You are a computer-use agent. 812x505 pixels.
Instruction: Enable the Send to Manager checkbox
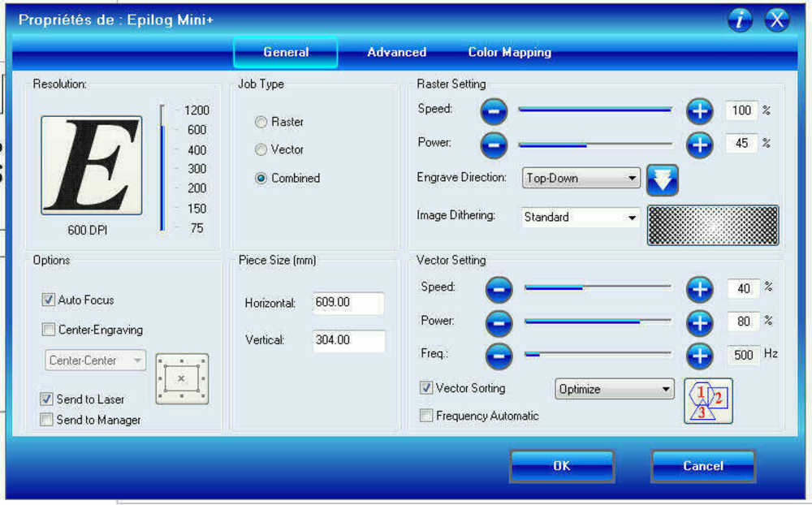click(x=46, y=420)
